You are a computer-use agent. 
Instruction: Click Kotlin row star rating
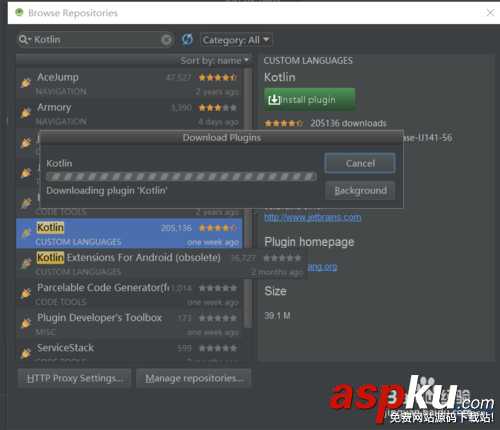click(218, 228)
